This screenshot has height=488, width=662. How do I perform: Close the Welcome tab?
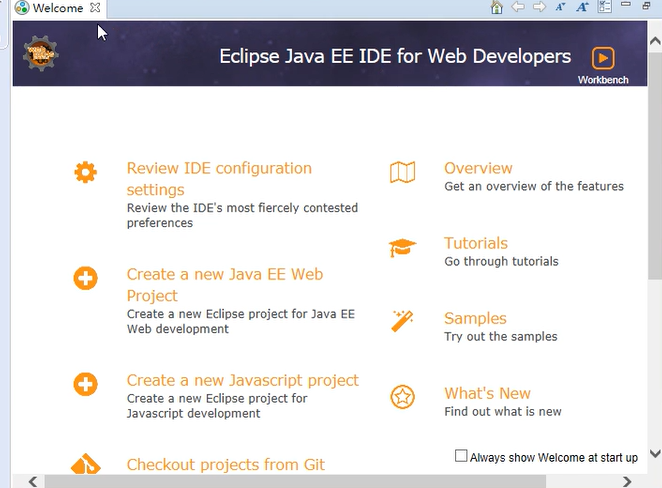tap(95, 8)
